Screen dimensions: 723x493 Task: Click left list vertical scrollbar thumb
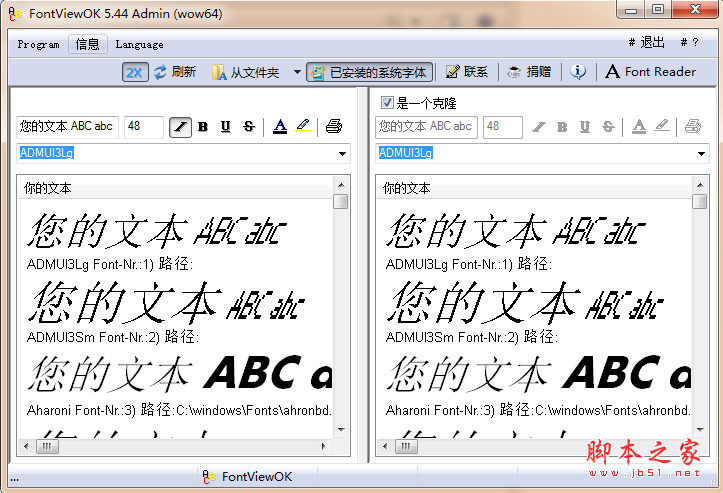[x=341, y=202]
